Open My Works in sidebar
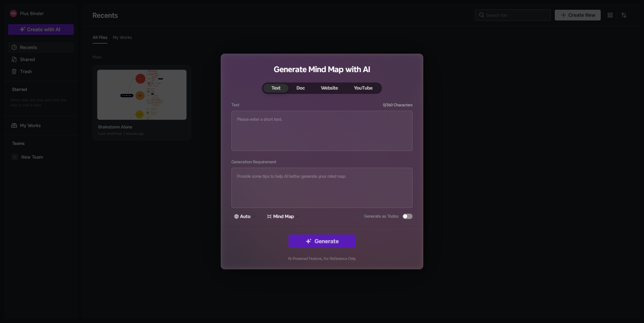This screenshot has width=644, height=323. tap(30, 125)
